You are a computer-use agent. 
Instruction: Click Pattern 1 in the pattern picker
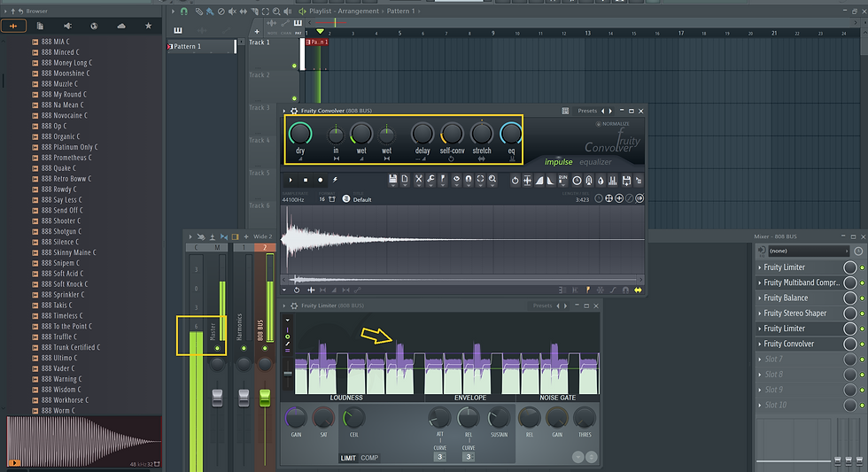pos(200,46)
